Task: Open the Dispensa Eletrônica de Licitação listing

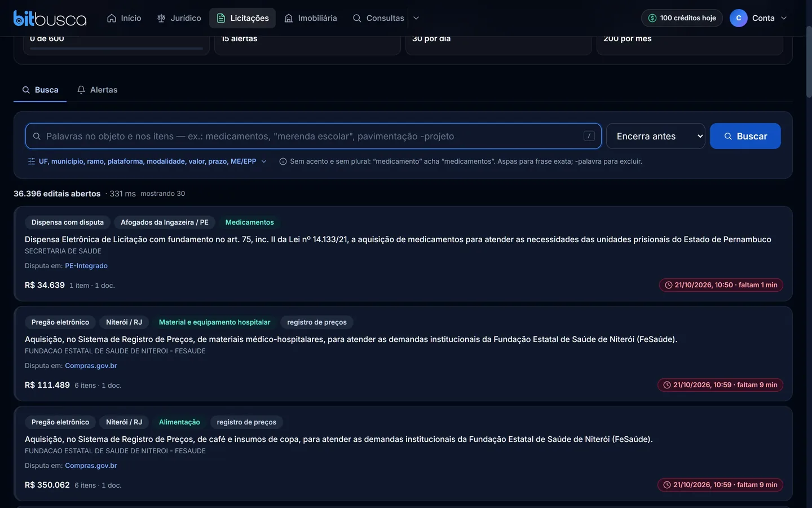Action: pyautogui.click(x=398, y=239)
